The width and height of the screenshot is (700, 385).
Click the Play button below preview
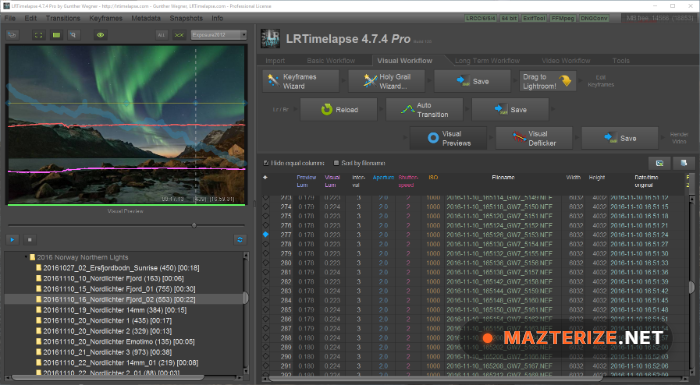coord(12,240)
